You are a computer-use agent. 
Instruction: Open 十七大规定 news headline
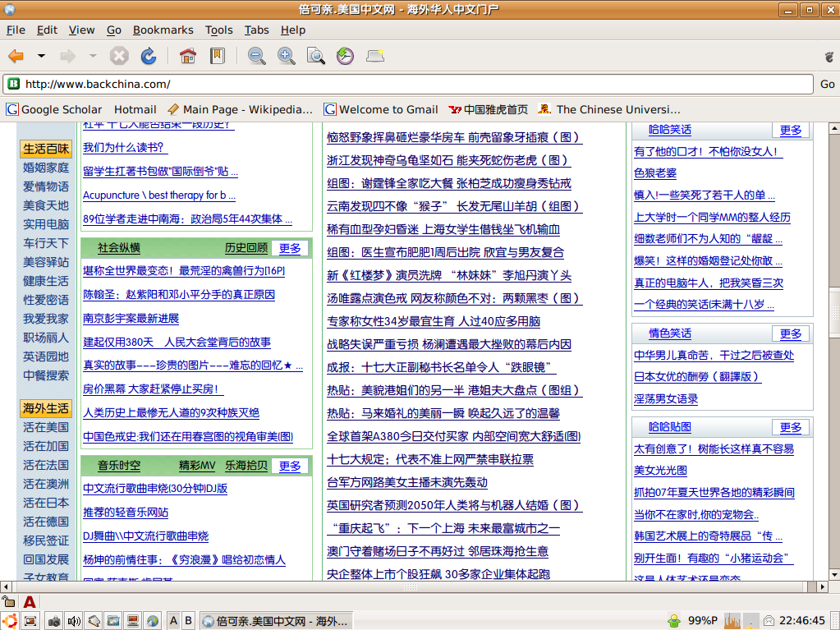430,459
